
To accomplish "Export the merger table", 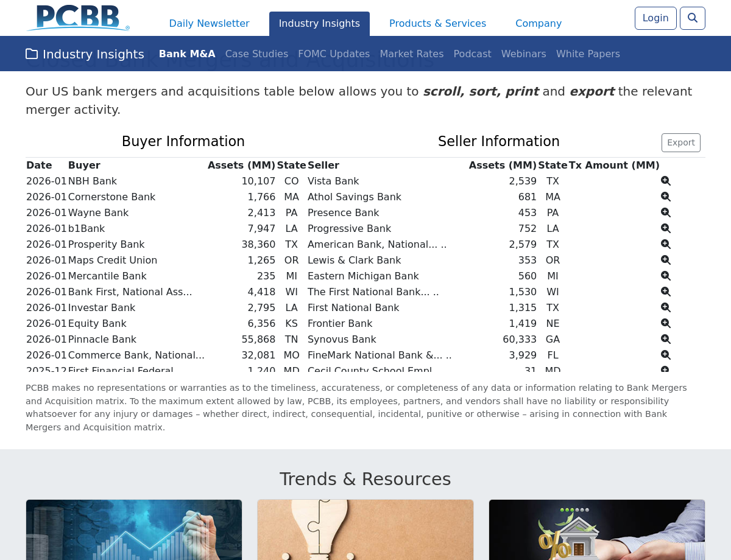I will pos(680,142).
